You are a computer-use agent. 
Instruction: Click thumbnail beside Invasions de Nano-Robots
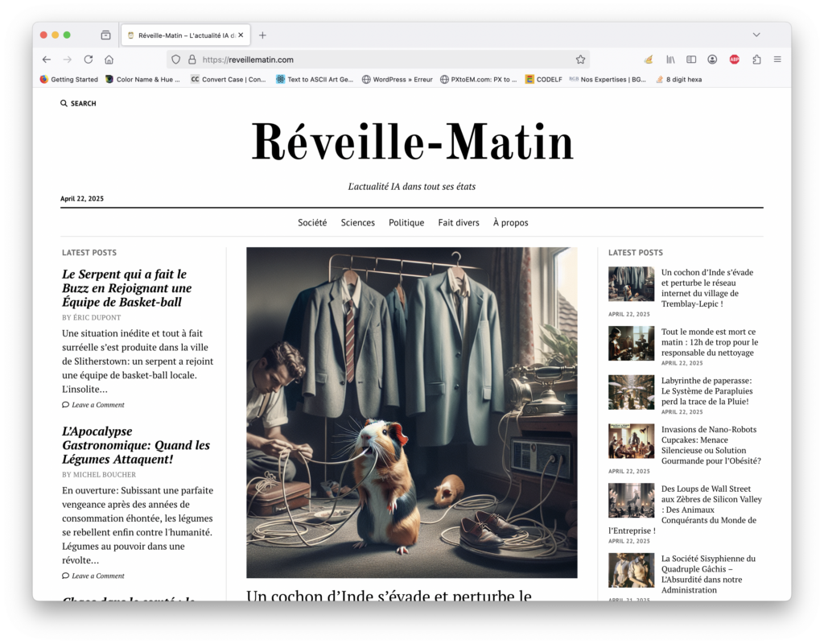[x=631, y=441]
